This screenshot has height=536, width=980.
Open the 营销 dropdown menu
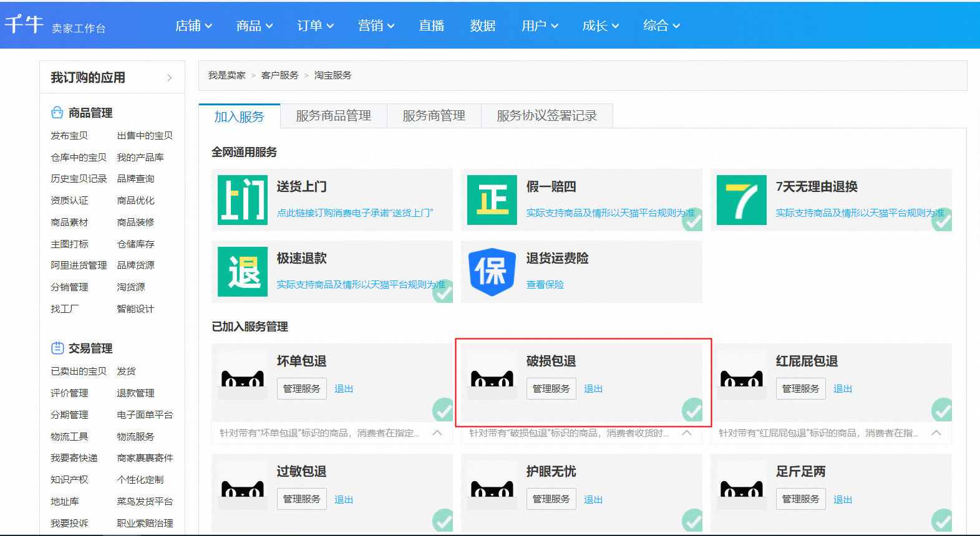(x=376, y=26)
